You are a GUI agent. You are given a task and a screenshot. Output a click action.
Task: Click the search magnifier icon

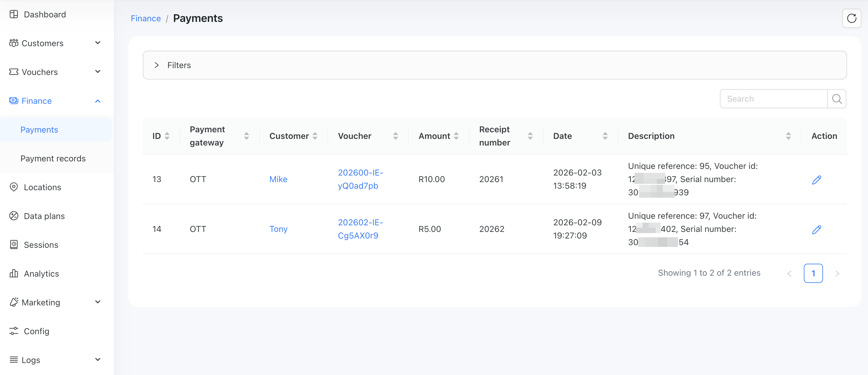tap(837, 98)
